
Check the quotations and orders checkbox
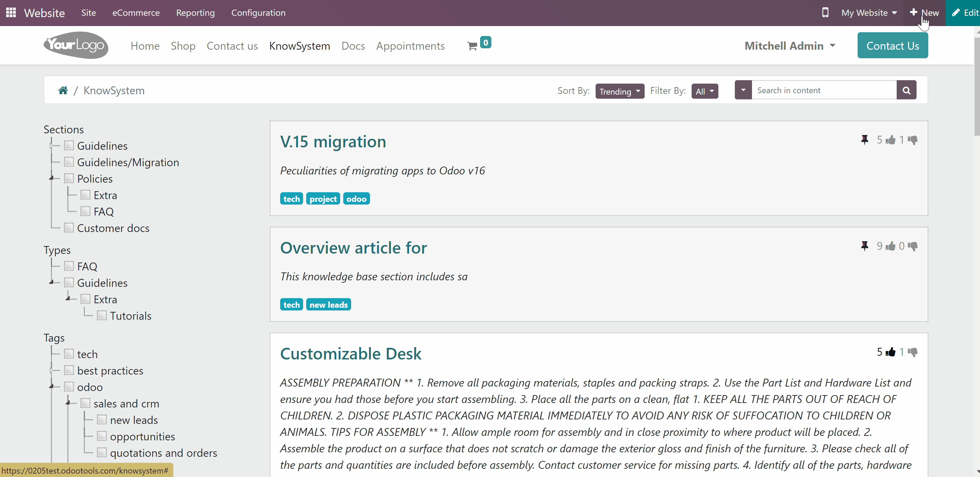(101, 452)
